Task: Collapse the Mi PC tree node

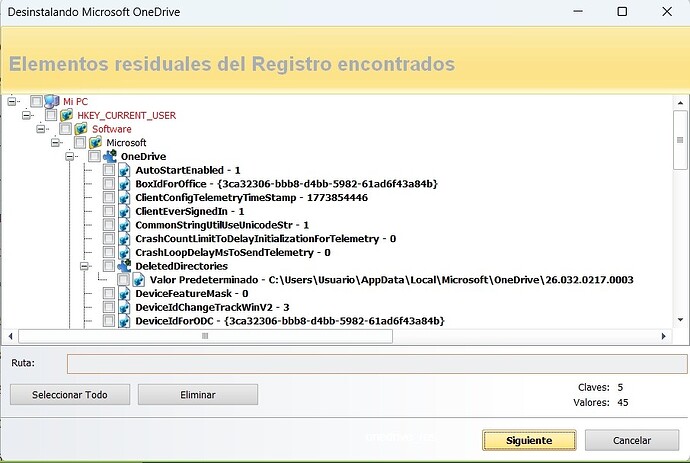Action: [12, 101]
